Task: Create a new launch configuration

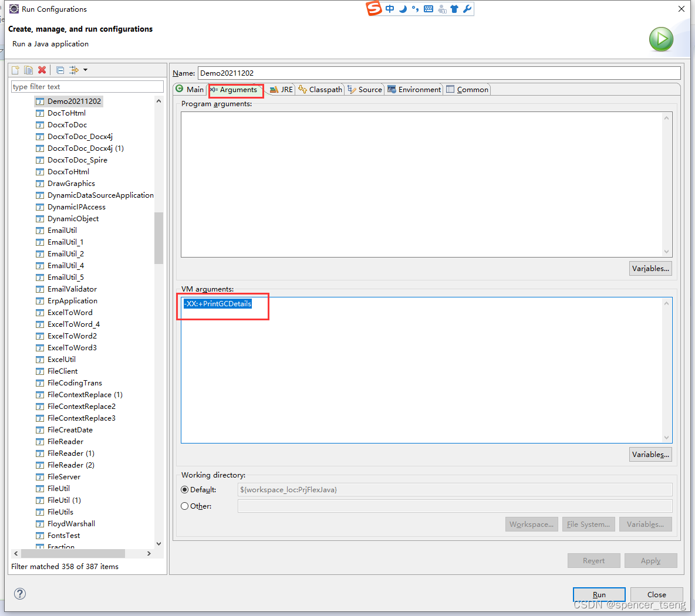Action: click(x=15, y=70)
